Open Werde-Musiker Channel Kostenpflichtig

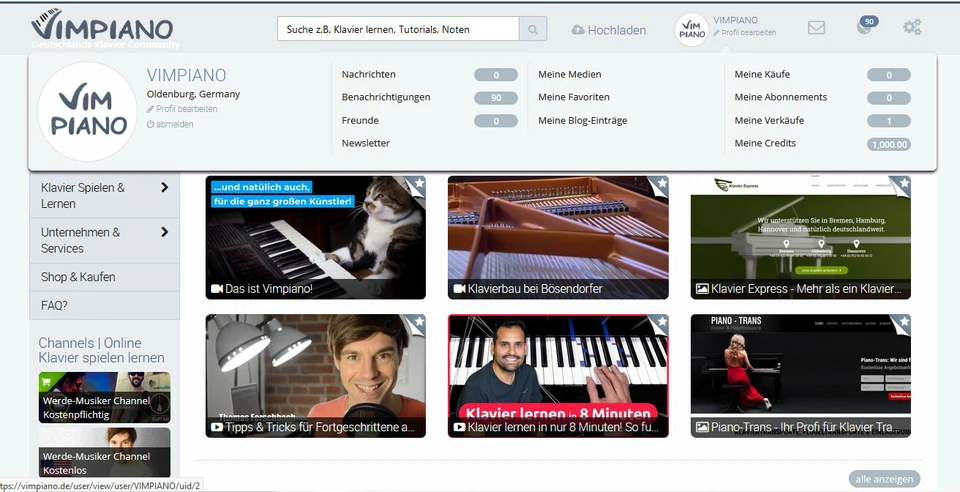(x=105, y=398)
